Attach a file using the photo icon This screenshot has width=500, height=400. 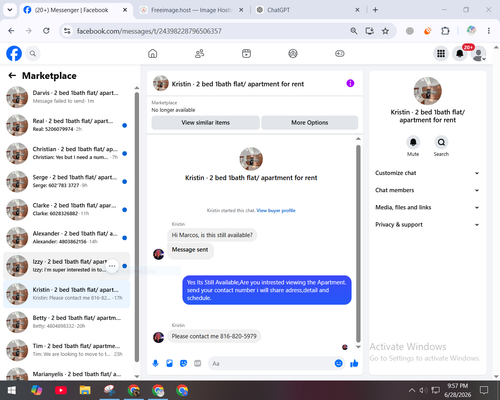[170, 363]
